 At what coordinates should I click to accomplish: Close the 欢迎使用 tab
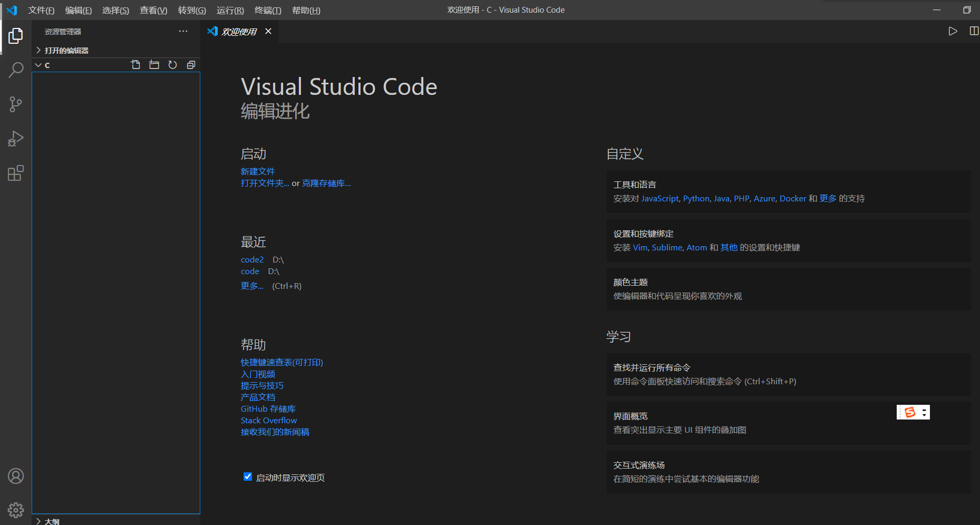click(x=268, y=31)
